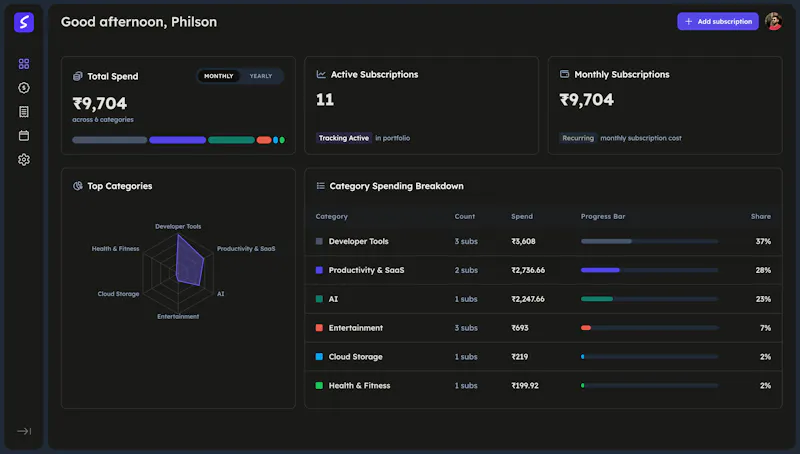Click the Spend column header
This screenshot has width=800, height=454.
tap(521, 216)
